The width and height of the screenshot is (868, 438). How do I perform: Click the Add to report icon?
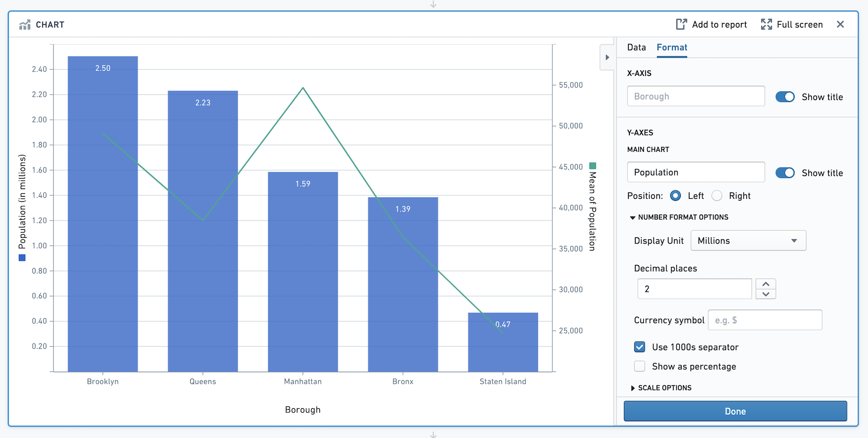click(x=681, y=24)
